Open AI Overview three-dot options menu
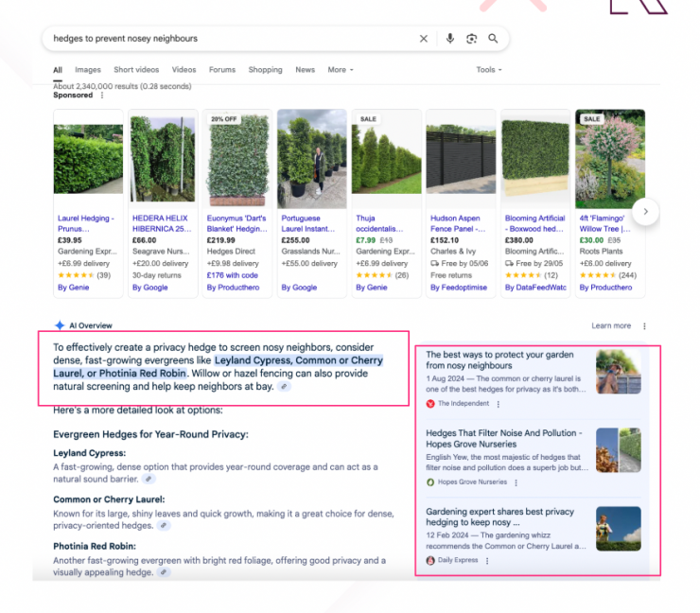This screenshot has width=700, height=613. (x=644, y=325)
